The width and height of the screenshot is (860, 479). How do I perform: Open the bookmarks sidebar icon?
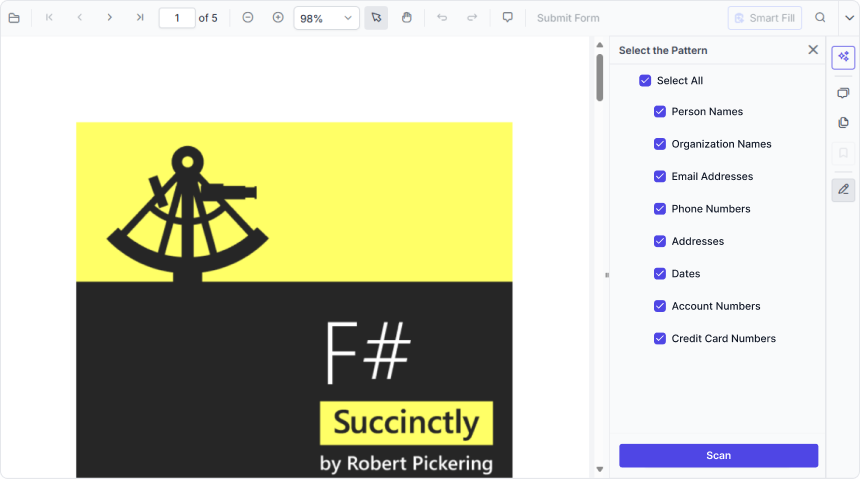point(843,153)
